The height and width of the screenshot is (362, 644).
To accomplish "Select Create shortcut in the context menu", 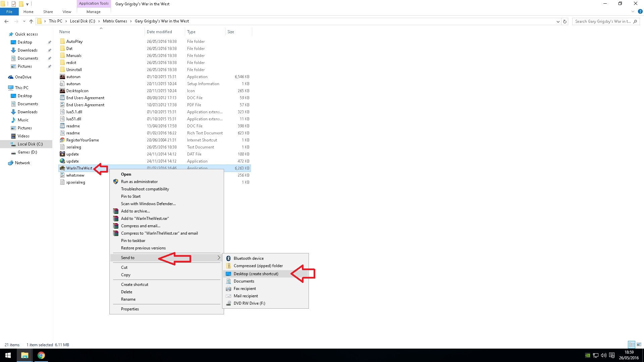I will tap(135, 285).
